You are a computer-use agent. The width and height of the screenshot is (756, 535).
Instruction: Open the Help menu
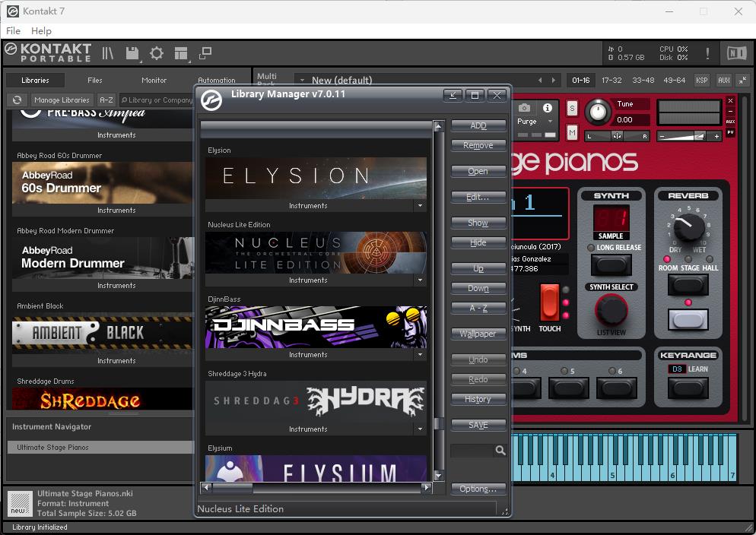(x=41, y=30)
